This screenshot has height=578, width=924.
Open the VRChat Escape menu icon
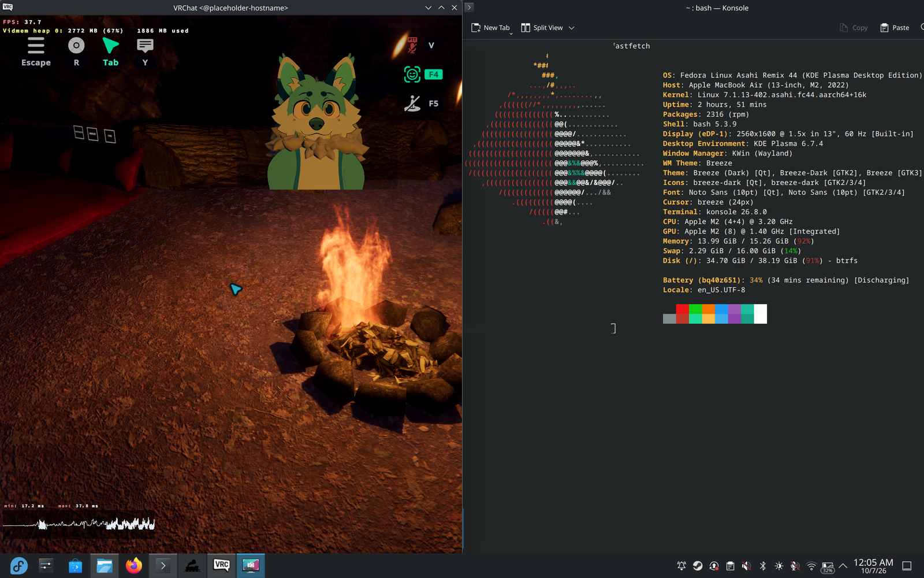(x=36, y=46)
